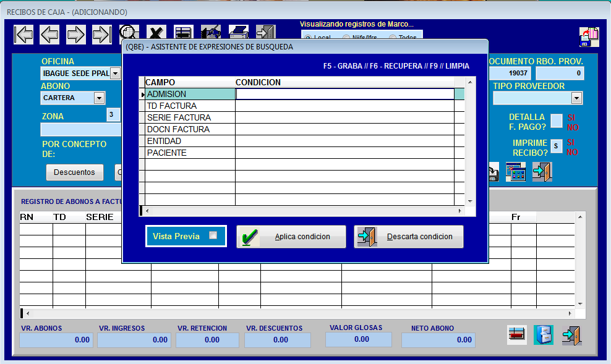Screen dimensions: 611x364
Task: Click the QBE grid's scroll-right arrow
Action: click(x=460, y=211)
